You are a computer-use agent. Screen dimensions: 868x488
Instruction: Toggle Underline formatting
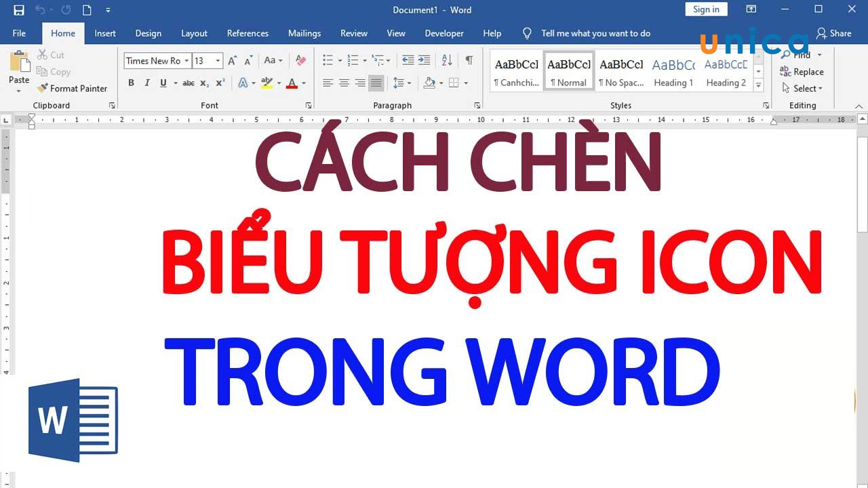(x=163, y=83)
